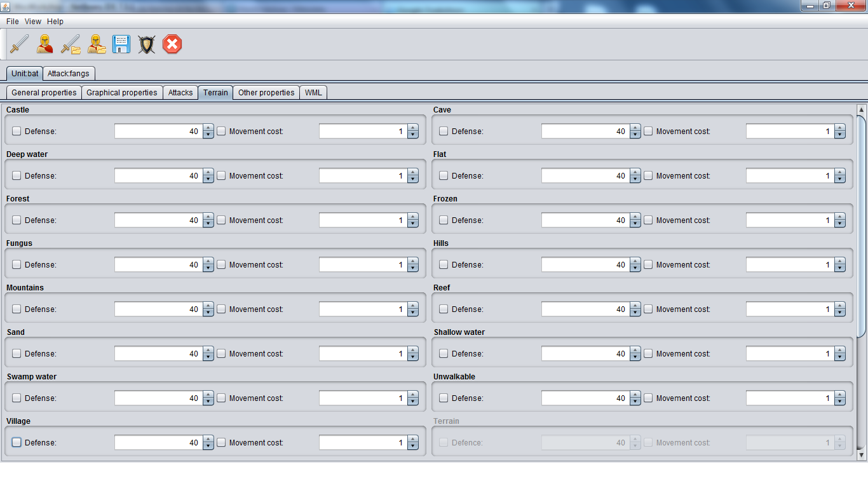Toggle the Swamp water Defense checkbox
The width and height of the screenshot is (868, 488).
tap(17, 398)
